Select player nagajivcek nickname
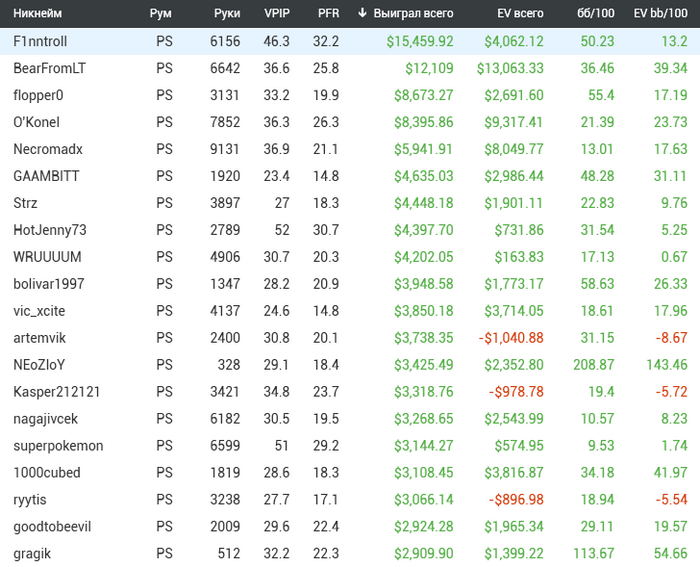This screenshot has height=567, width=700. pos(46,419)
